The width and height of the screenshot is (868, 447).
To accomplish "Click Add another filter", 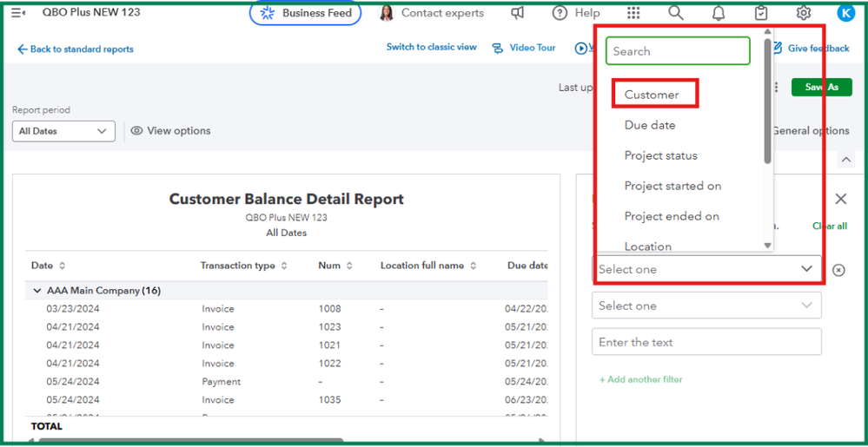I will (641, 379).
